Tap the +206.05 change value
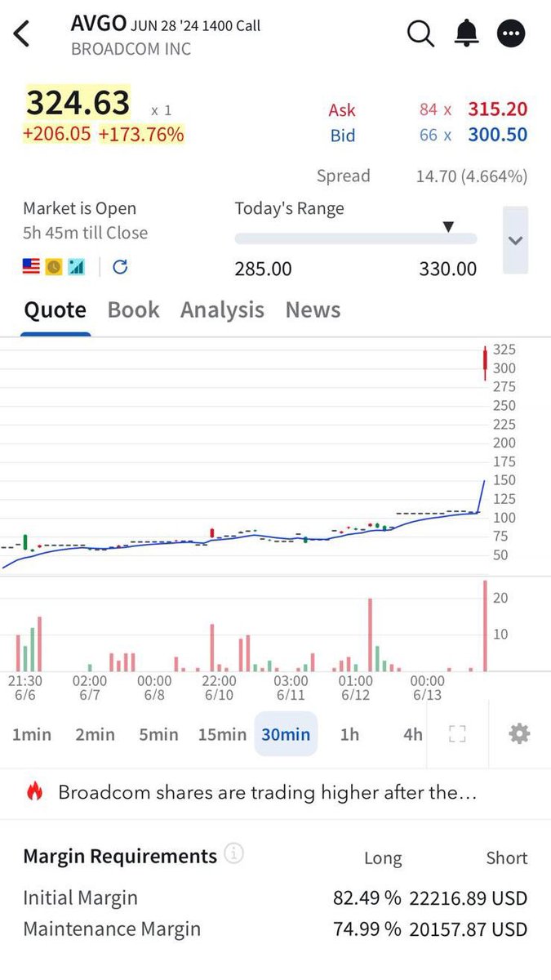 click(x=56, y=135)
